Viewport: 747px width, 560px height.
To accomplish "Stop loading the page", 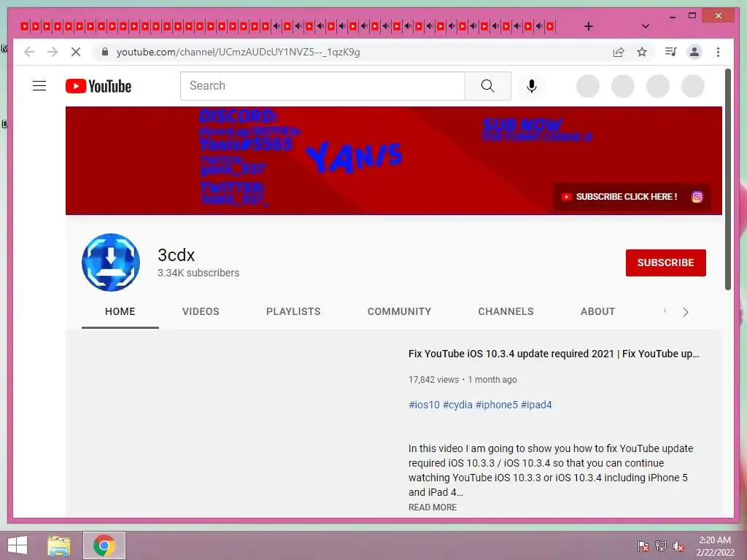I will click(x=76, y=52).
